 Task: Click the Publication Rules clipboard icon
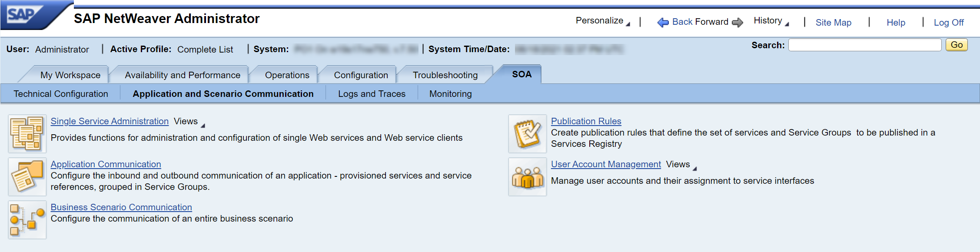click(527, 133)
